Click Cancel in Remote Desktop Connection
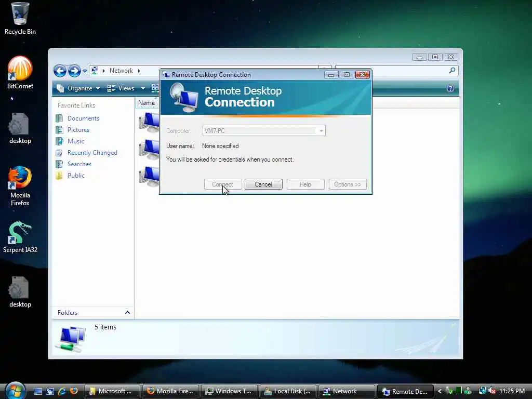 pyautogui.click(x=263, y=184)
